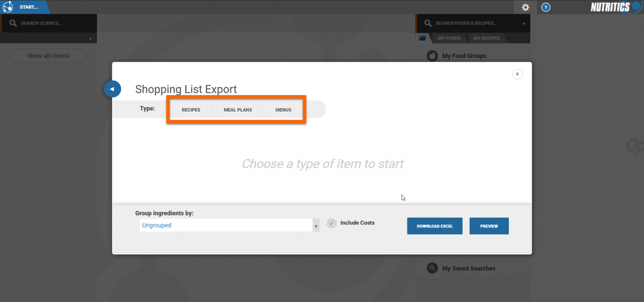
Task: Click the Show all clients button
Action: tap(48, 56)
